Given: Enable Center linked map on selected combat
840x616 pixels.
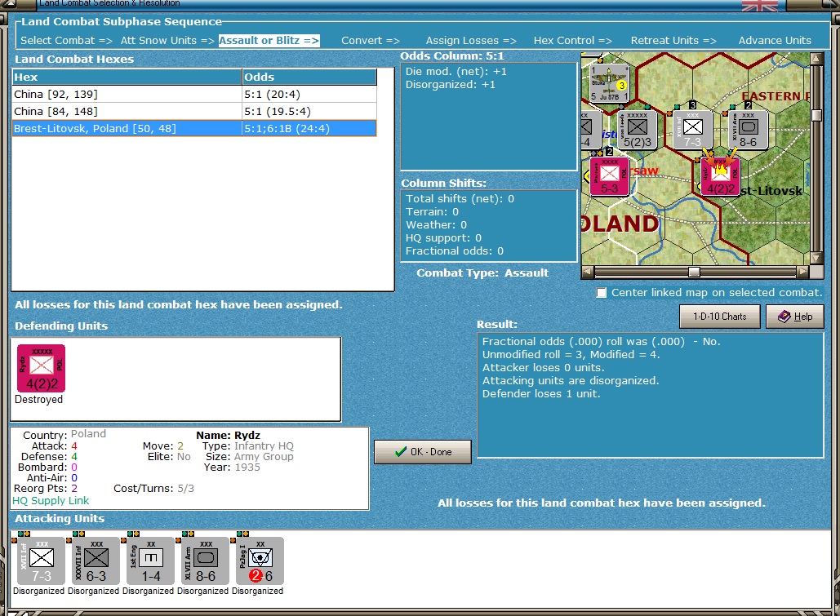Looking at the screenshot, I should tap(602, 292).
